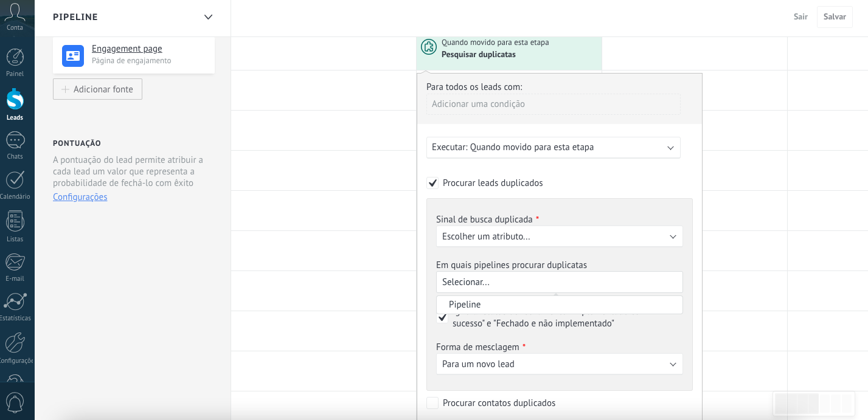The image size is (868, 420).
Task: Uncheck Procurar leads duplicados checkbox
Action: tap(432, 183)
